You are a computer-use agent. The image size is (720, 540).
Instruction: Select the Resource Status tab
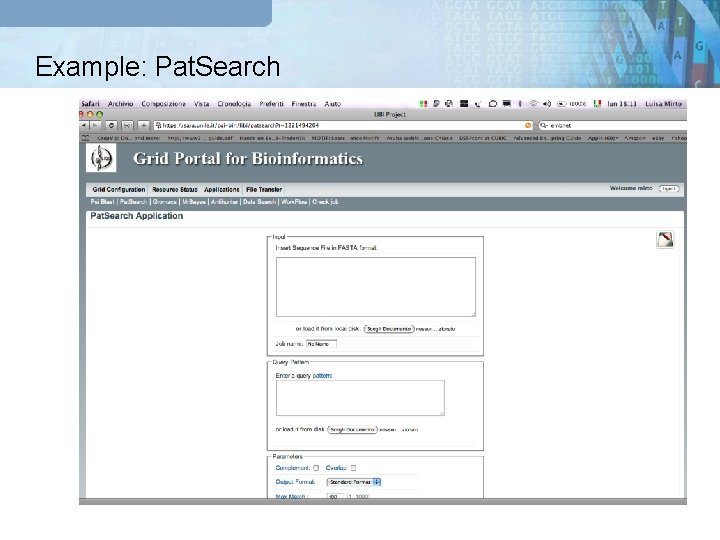174,190
